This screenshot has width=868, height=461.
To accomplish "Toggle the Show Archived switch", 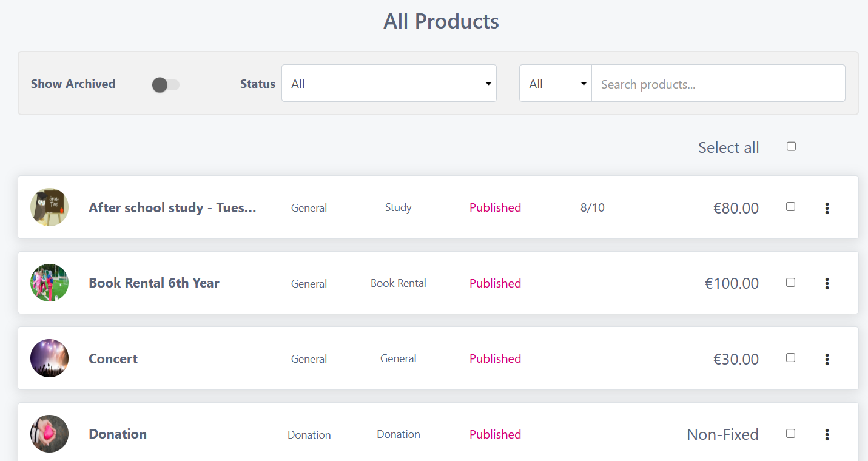I will click(x=166, y=85).
